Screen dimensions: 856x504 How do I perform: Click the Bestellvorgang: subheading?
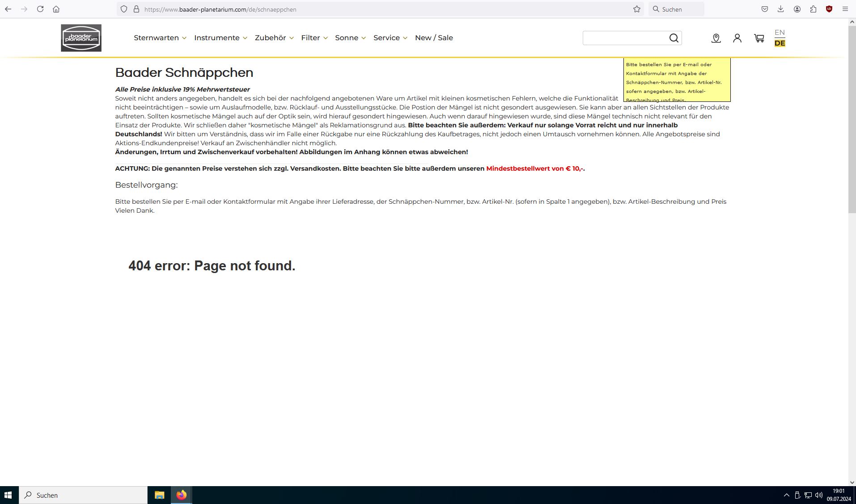pos(146,185)
